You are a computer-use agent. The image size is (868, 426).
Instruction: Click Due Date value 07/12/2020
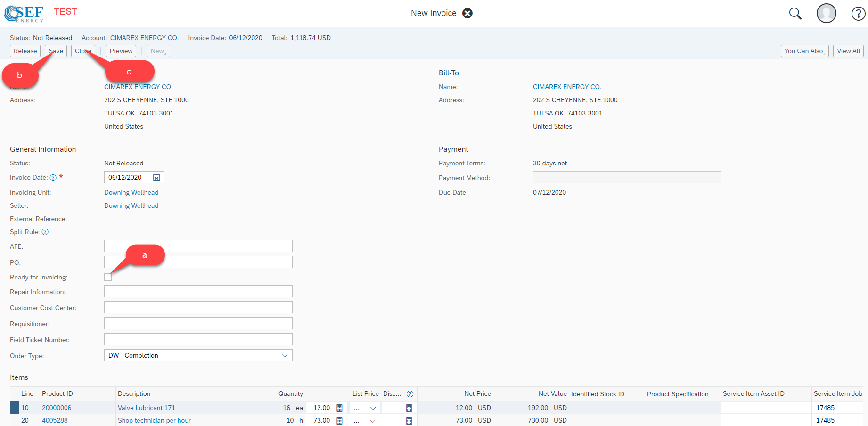coord(549,192)
